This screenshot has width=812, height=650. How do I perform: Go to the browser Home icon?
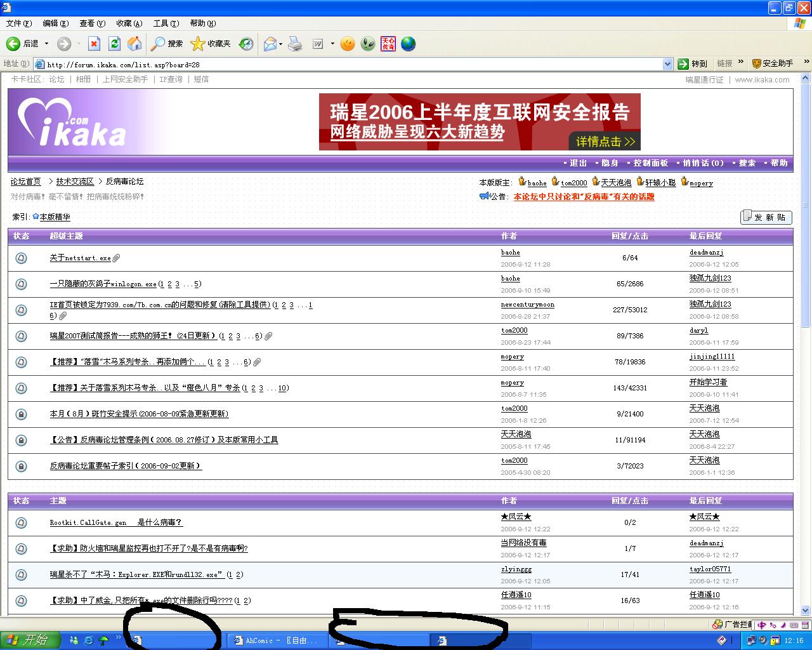click(134, 44)
